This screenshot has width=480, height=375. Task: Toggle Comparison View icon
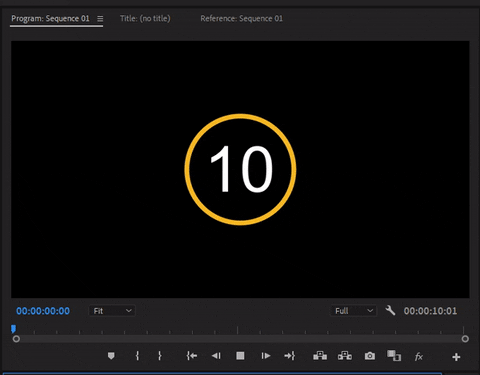coord(394,355)
